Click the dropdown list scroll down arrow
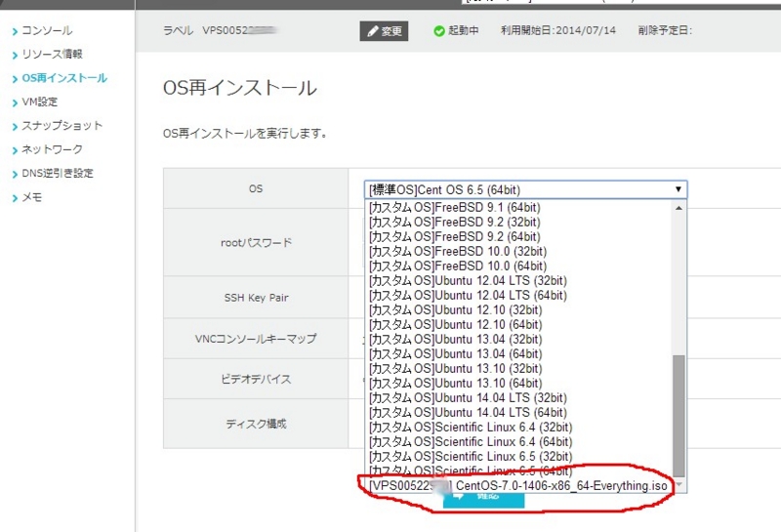 coord(678,485)
